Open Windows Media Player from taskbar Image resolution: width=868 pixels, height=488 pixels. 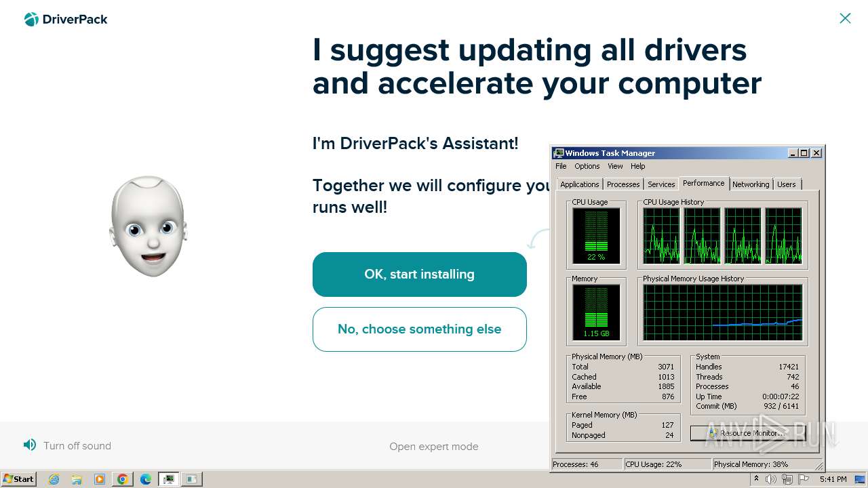(x=100, y=479)
